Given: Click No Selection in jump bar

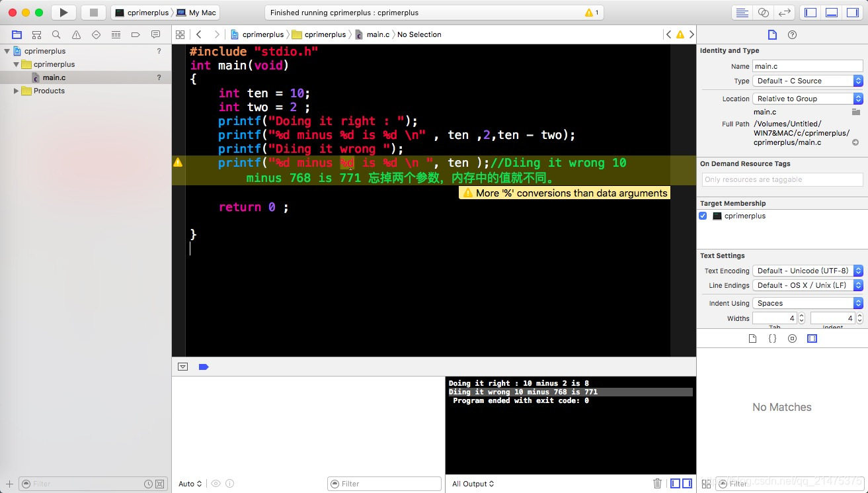Looking at the screenshot, I should tap(419, 34).
